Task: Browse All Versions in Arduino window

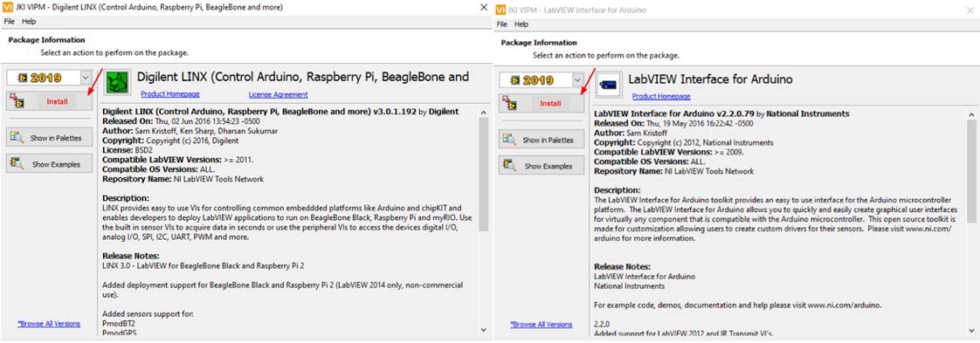Action: (542, 325)
